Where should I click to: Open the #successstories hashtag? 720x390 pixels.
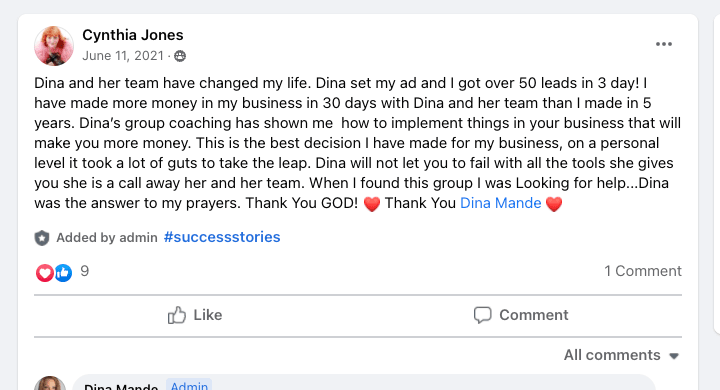(222, 237)
